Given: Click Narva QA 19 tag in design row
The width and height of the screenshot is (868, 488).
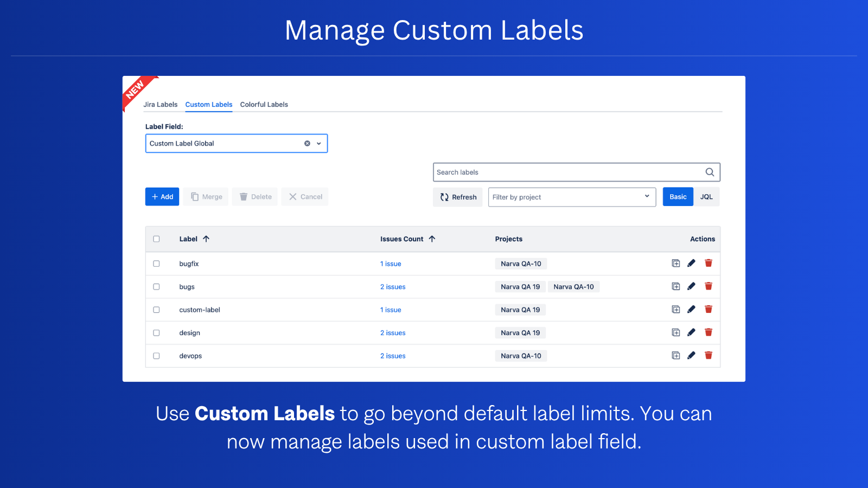Looking at the screenshot, I should (x=520, y=333).
